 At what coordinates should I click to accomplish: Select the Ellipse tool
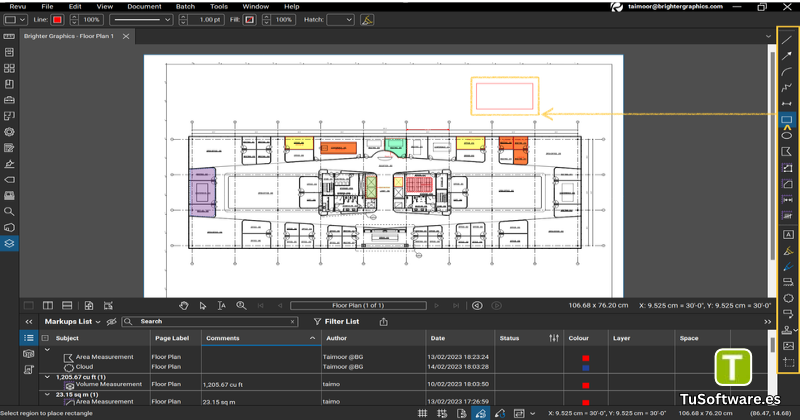click(x=787, y=136)
